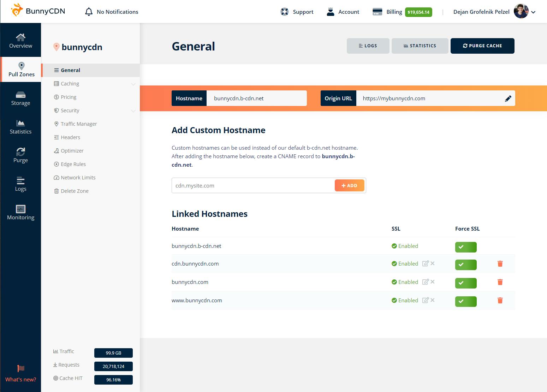Delete bunnycdn.com hostname with trash icon

pyautogui.click(x=500, y=282)
